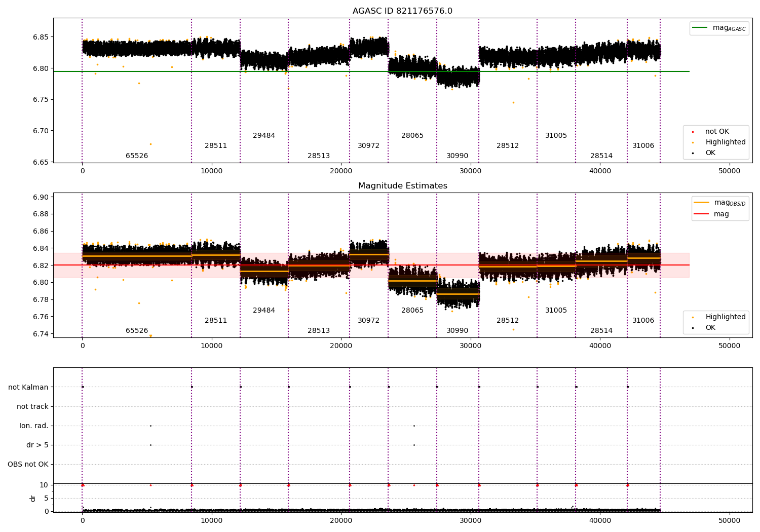Click obsid label 29484 in Magnitude Estimates plot
This screenshot has width=760, height=532.
[x=264, y=311]
